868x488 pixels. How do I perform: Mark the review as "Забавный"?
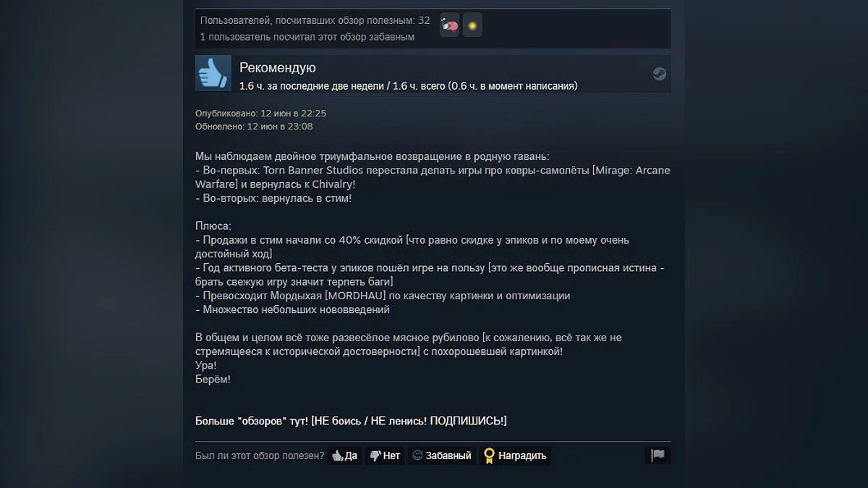point(441,455)
